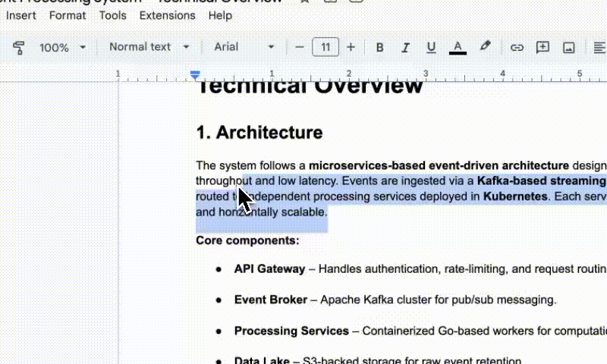Open the Help menu
Viewport: 607px width, 364px height.
(220, 15)
